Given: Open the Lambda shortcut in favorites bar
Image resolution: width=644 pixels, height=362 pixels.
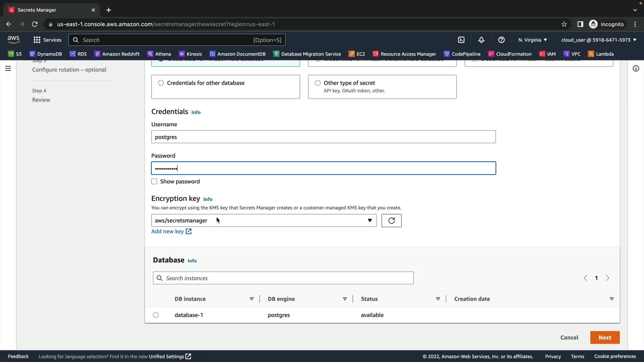Looking at the screenshot, I should point(601,54).
